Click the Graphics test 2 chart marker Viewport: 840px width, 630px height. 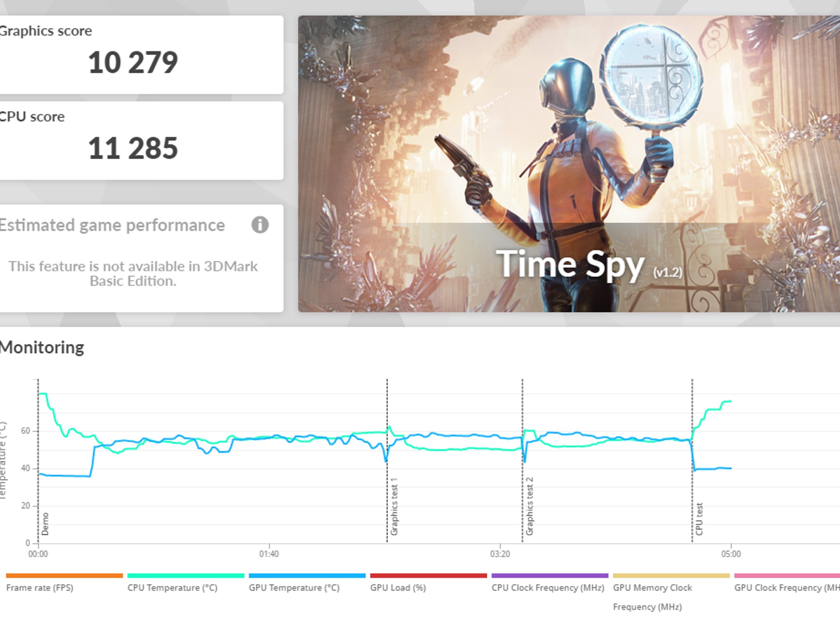click(x=530, y=506)
